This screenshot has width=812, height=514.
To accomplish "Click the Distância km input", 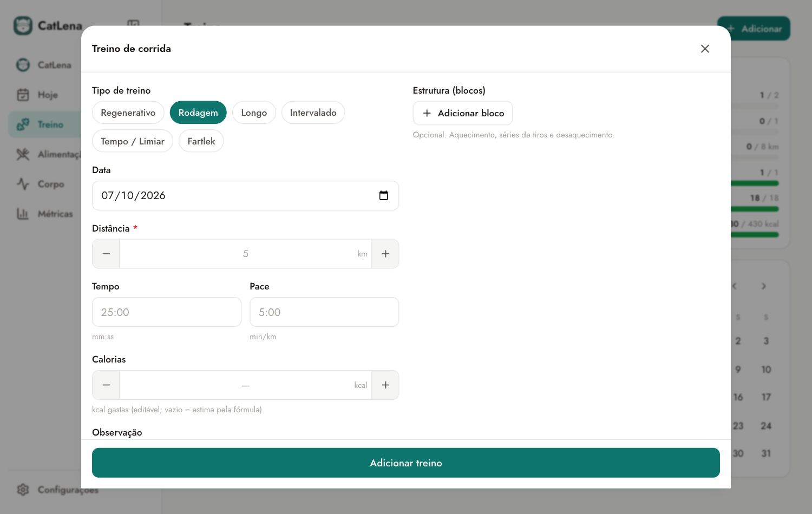I will click(x=246, y=254).
